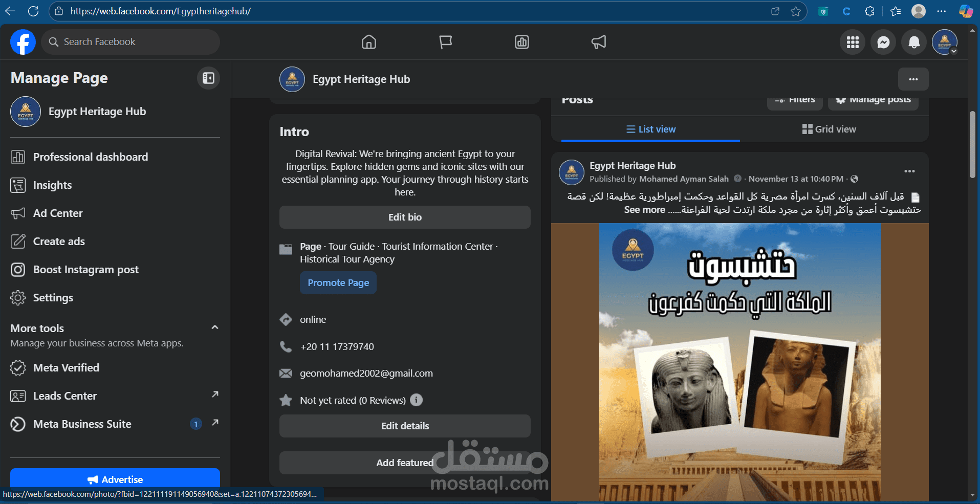980x504 pixels.
Task: Open the dashboard chart icon in top bar
Action: click(522, 42)
